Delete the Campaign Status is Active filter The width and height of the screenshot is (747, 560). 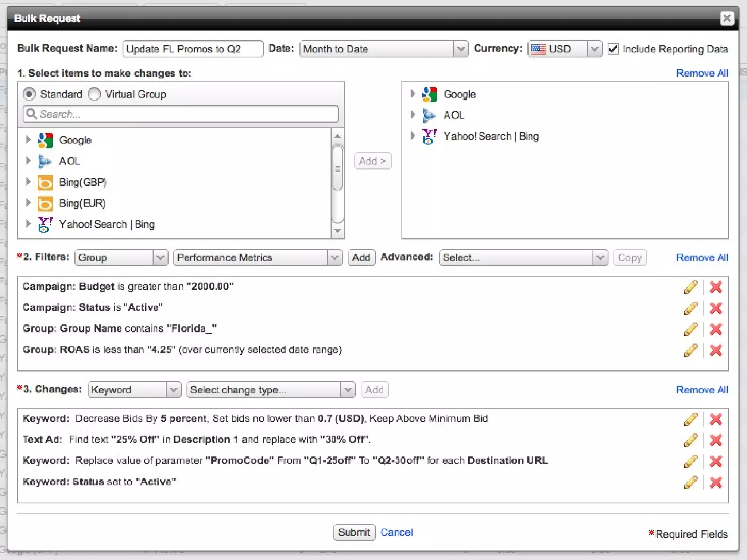[716, 308]
